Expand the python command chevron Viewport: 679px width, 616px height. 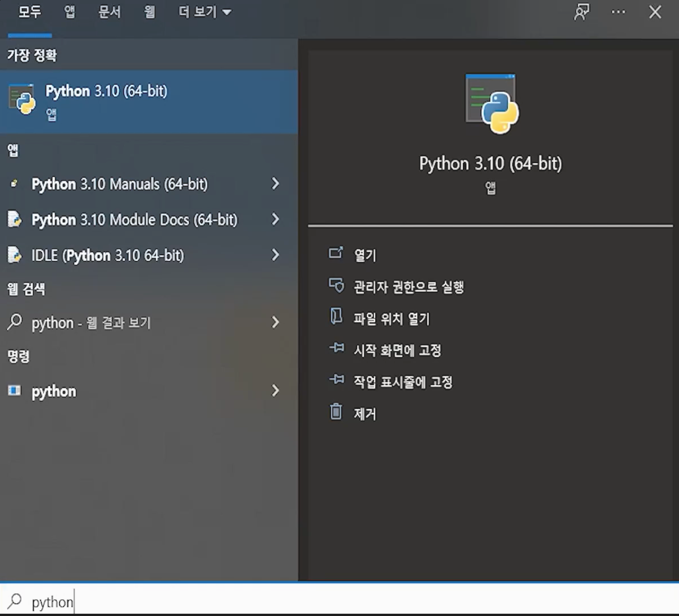[x=276, y=391]
